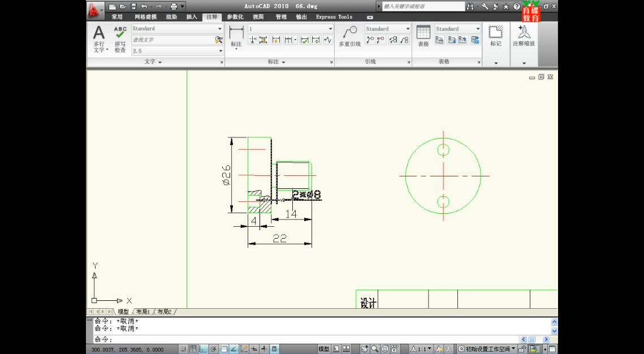The height and width of the screenshot is (354, 644).
Task: Select the Multileader (多重引线) tool
Action: click(x=349, y=36)
